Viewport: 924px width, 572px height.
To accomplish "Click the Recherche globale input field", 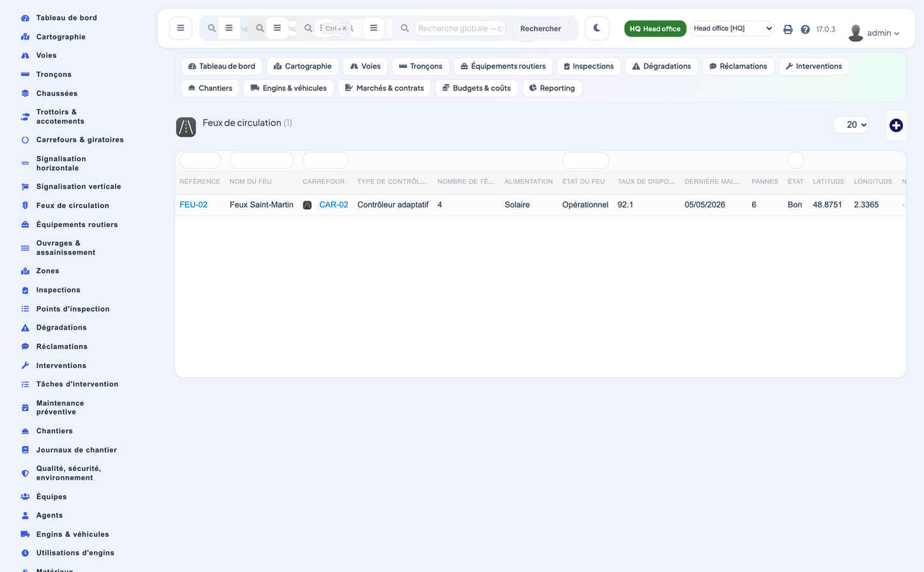I will [x=460, y=28].
